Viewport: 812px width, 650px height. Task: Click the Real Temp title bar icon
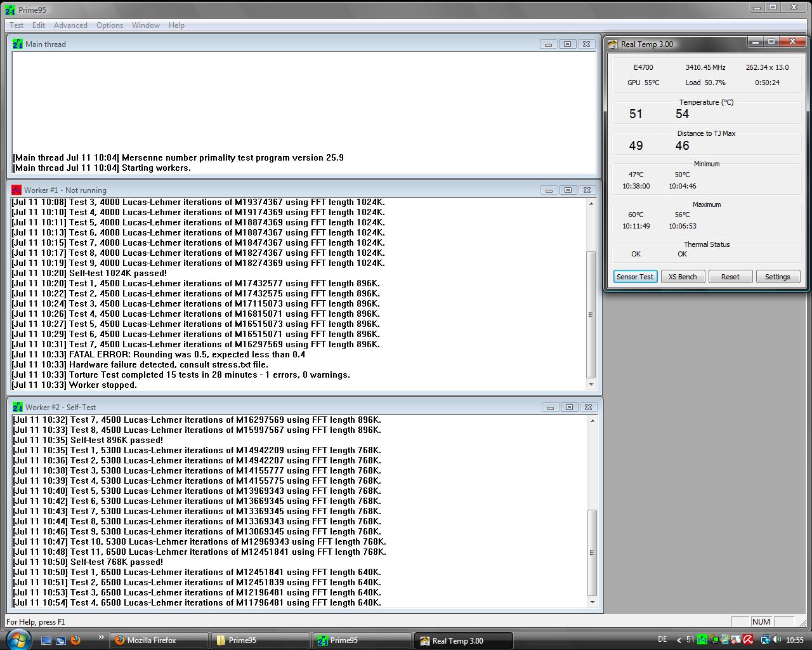[612, 44]
